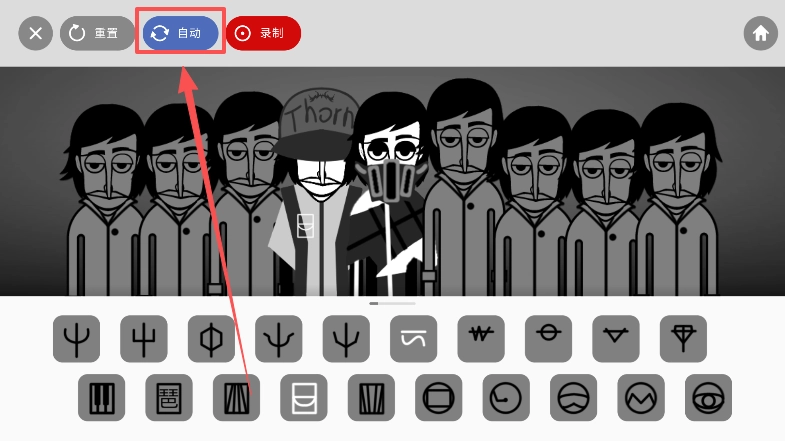
Task: Click the leftmost gray idle character
Action: (x=103, y=200)
